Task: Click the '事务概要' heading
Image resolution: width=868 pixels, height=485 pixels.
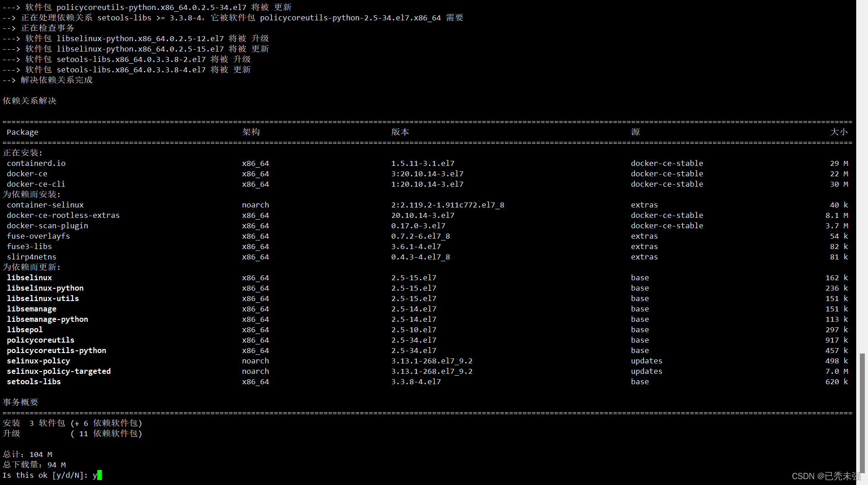Action: 21,402
